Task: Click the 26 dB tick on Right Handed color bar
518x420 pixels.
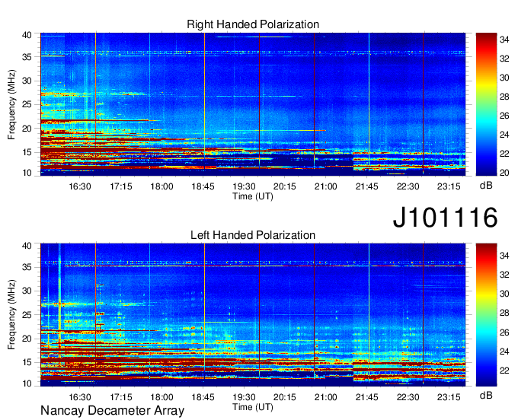Action: pos(504,116)
